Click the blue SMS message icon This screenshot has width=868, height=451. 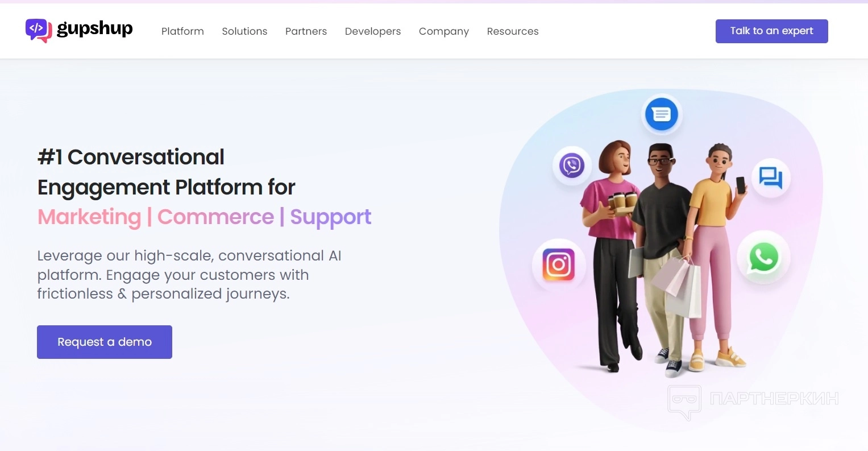click(661, 114)
